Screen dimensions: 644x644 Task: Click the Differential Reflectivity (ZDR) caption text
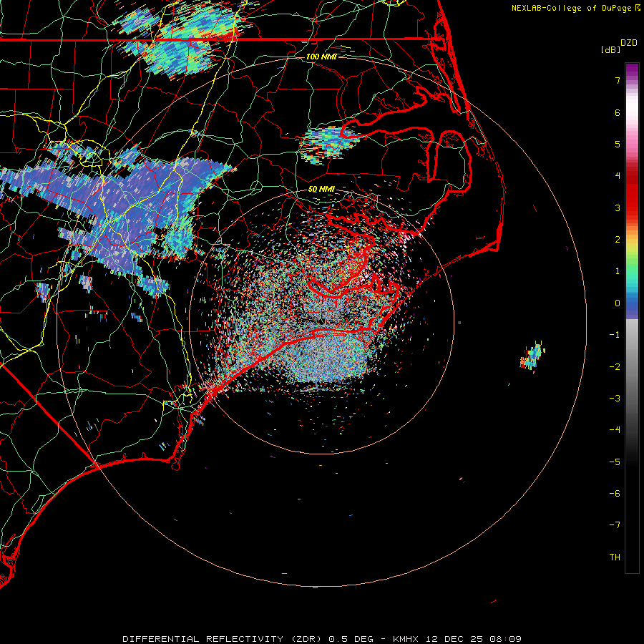click(223, 639)
